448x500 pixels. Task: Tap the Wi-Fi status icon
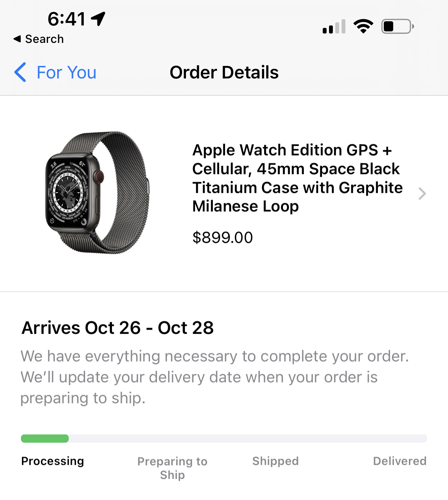pos(363,26)
